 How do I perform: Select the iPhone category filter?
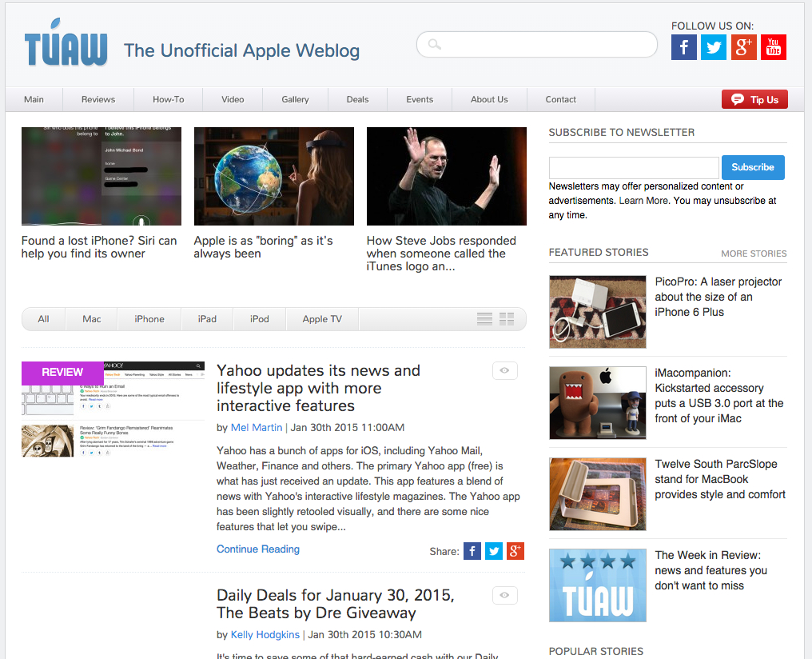(149, 319)
